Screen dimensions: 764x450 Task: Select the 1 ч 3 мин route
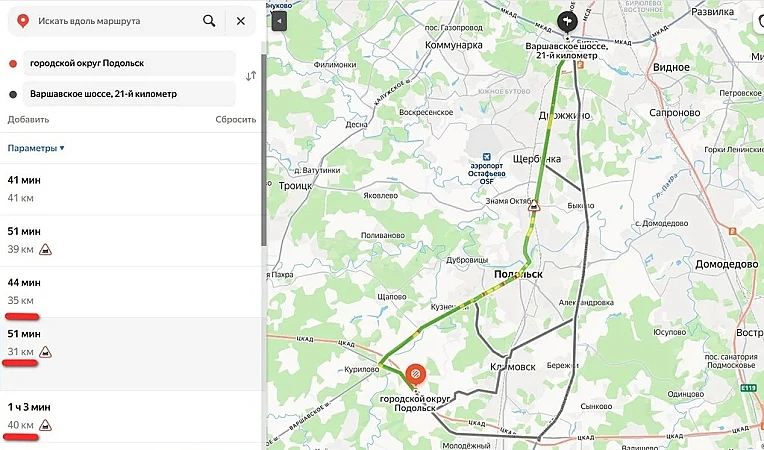click(130, 415)
